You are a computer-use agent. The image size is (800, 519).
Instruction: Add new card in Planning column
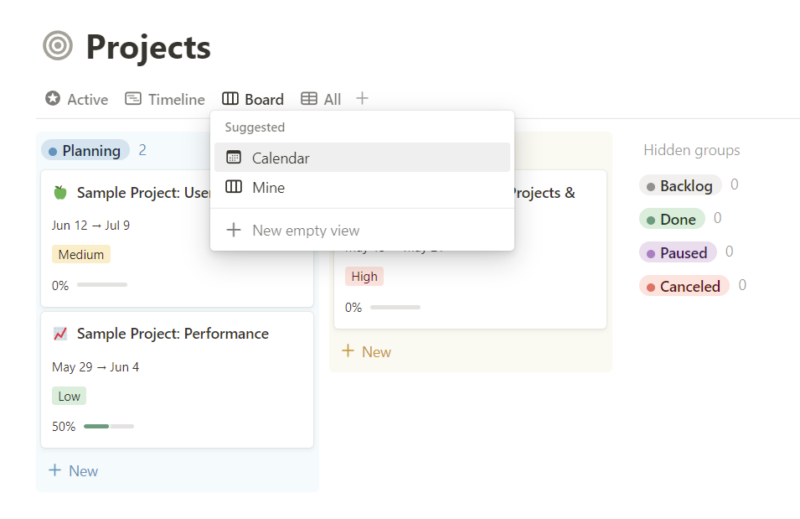73,470
